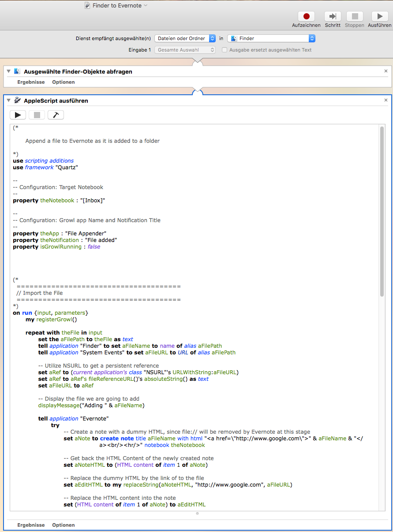Click the AppleScript stop square button

37,115
